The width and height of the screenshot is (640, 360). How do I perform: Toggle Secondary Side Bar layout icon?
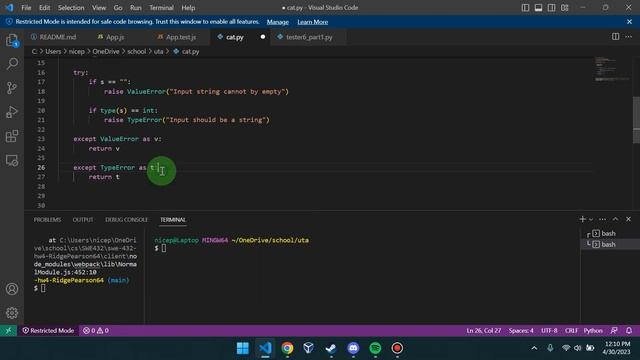tap(551, 8)
